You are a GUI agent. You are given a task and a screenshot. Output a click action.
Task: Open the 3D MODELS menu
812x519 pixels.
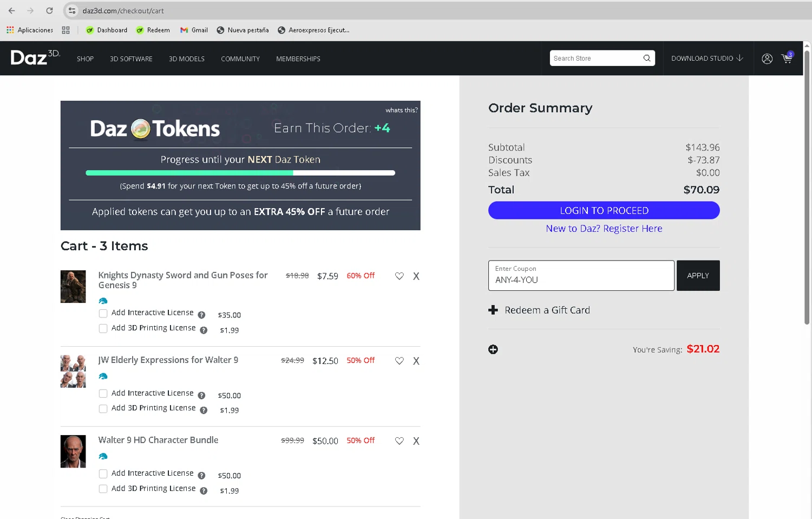(187, 59)
